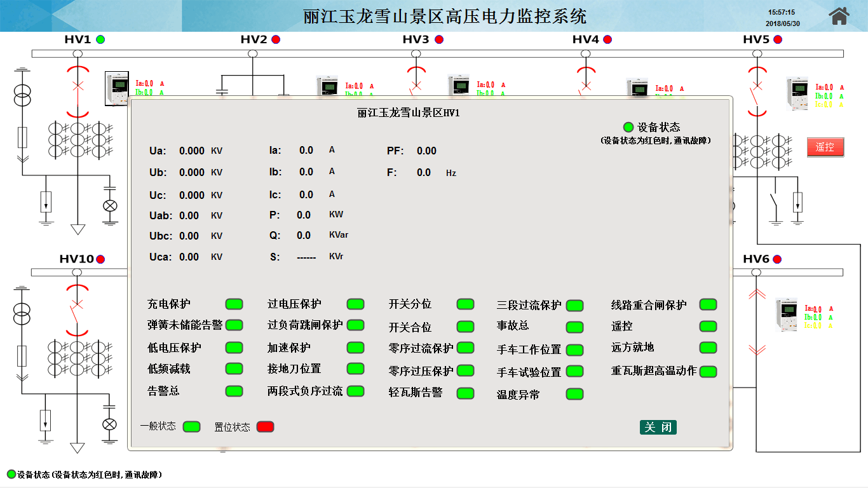Click the 开关合位 indicator light
This screenshot has width=868, height=488.
(465, 327)
